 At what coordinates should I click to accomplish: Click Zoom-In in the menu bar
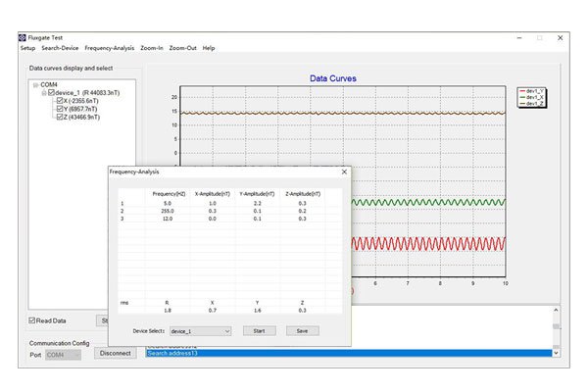click(151, 48)
